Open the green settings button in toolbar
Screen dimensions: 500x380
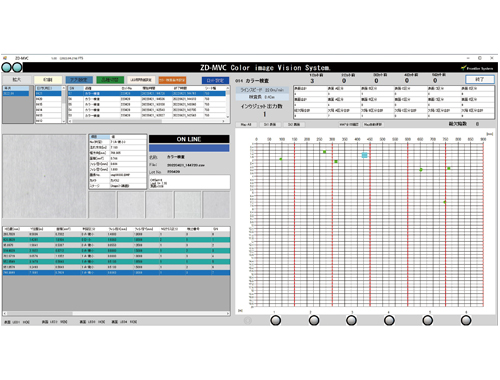pos(110,80)
